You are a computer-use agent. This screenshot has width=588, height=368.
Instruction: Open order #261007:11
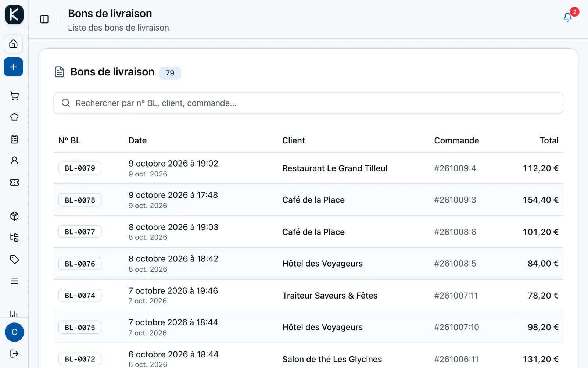click(x=456, y=296)
